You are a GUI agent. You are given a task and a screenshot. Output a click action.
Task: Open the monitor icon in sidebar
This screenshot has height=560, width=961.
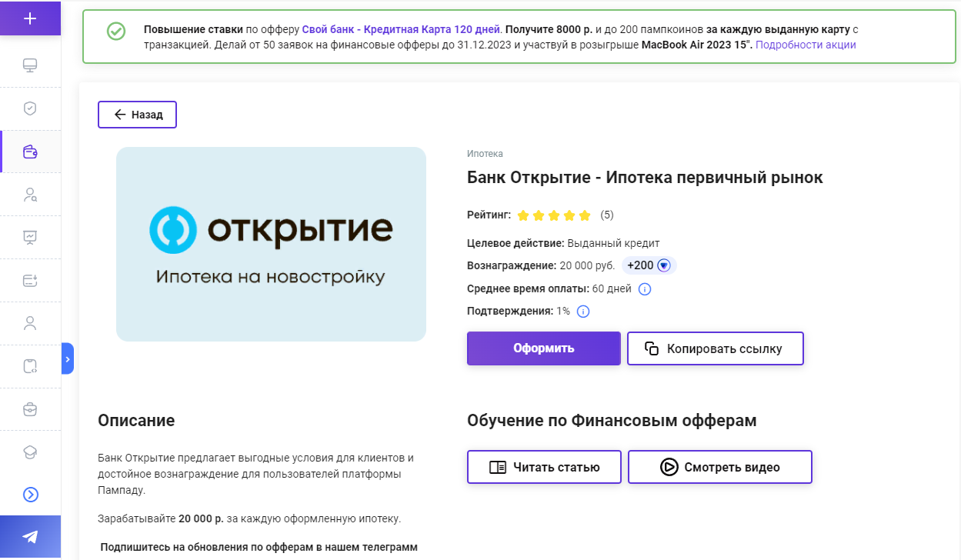tap(30, 65)
